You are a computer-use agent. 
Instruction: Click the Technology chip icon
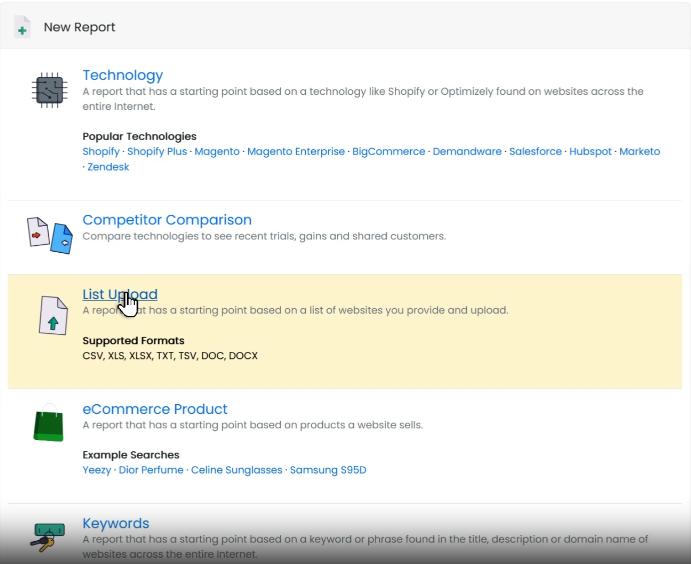50,90
